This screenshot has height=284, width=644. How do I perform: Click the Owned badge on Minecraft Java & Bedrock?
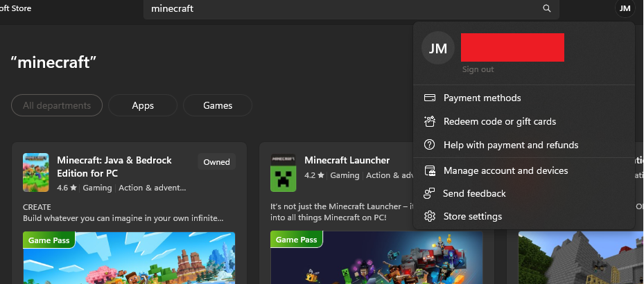(x=216, y=161)
